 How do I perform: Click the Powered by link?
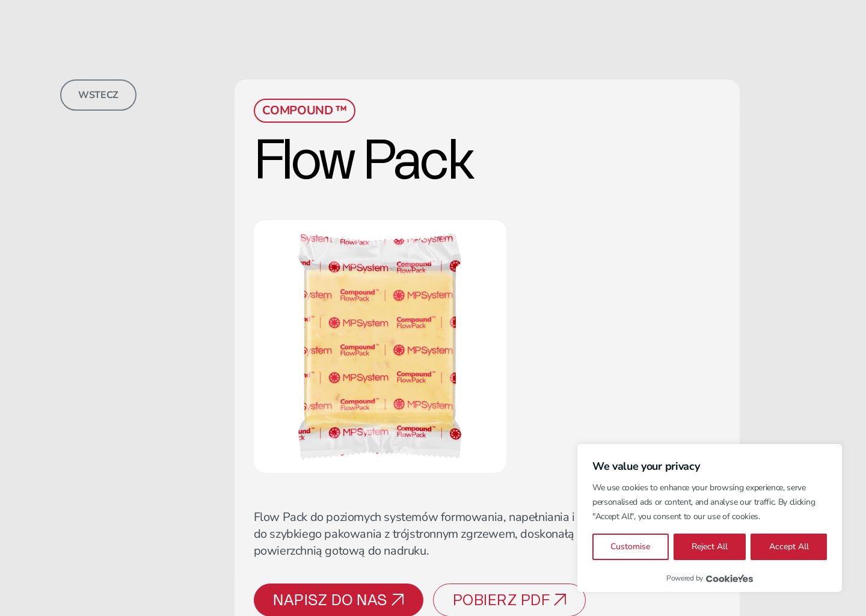684,578
